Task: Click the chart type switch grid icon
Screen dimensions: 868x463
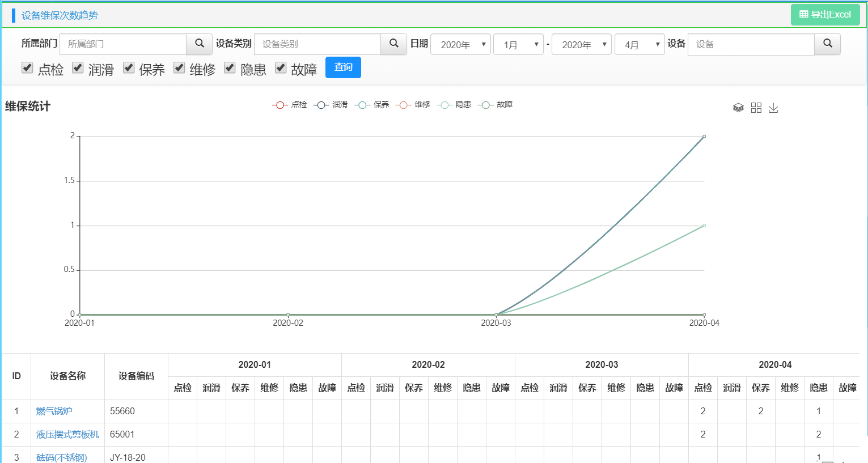Action: click(x=756, y=108)
